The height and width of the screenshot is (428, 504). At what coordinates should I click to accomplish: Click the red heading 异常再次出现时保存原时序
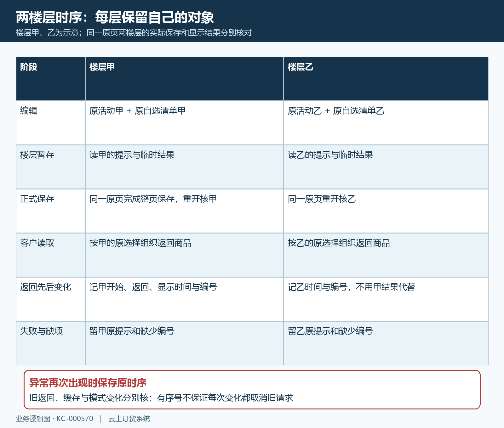pos(88,383)
